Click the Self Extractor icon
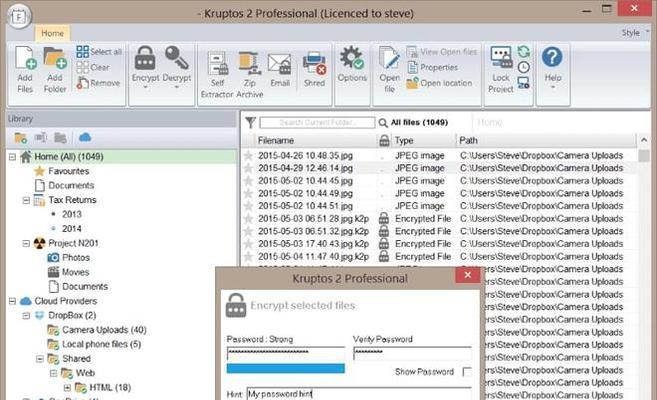Viewport: 657px width, 400px height. [218, 63]
